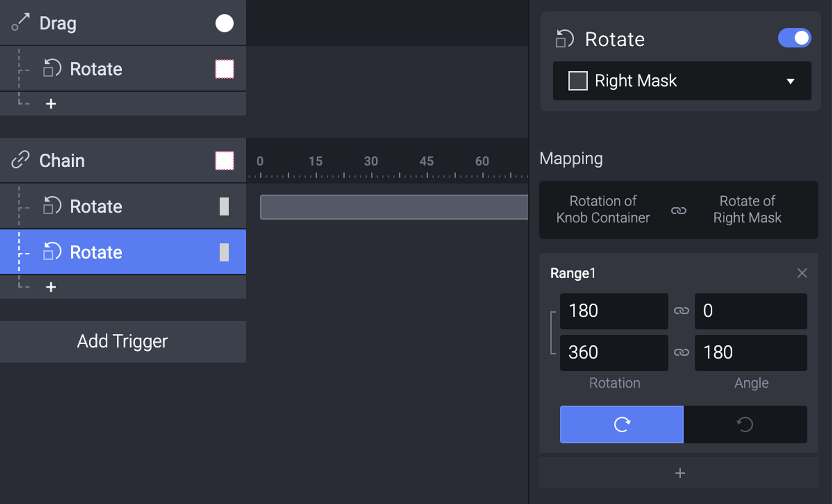Image resolution: width=832 pixels, height=504 pixels.
Task: Click the Add Trigger button
Action: point(123,342)
